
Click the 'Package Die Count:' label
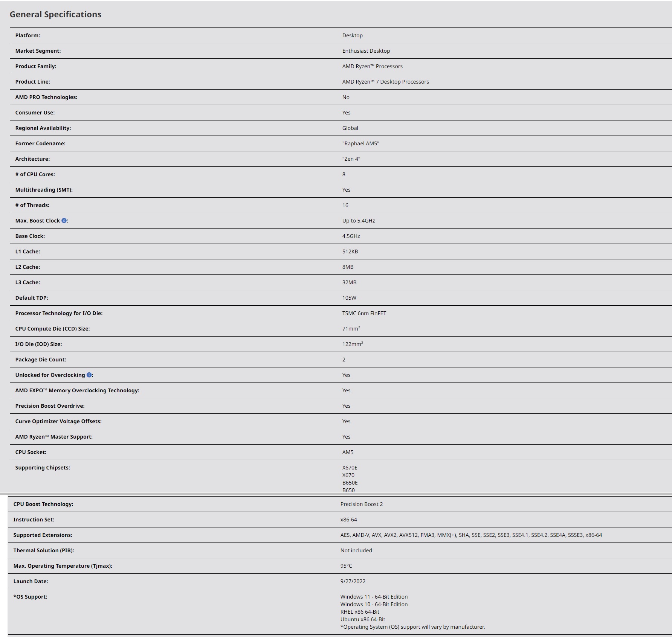point(41,360)
